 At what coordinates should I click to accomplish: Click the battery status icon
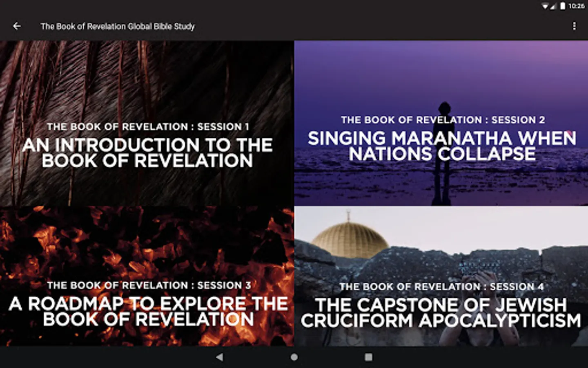(x=563, y=6)
